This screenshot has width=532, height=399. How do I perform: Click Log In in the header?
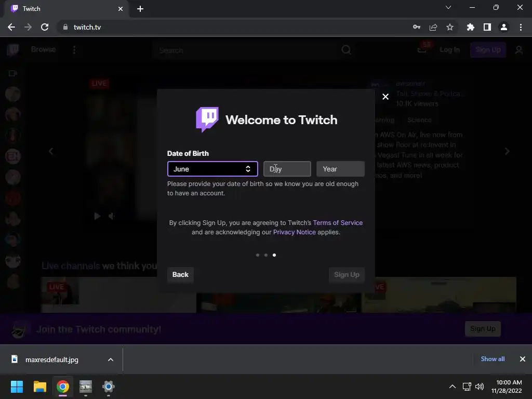point(449,50)
